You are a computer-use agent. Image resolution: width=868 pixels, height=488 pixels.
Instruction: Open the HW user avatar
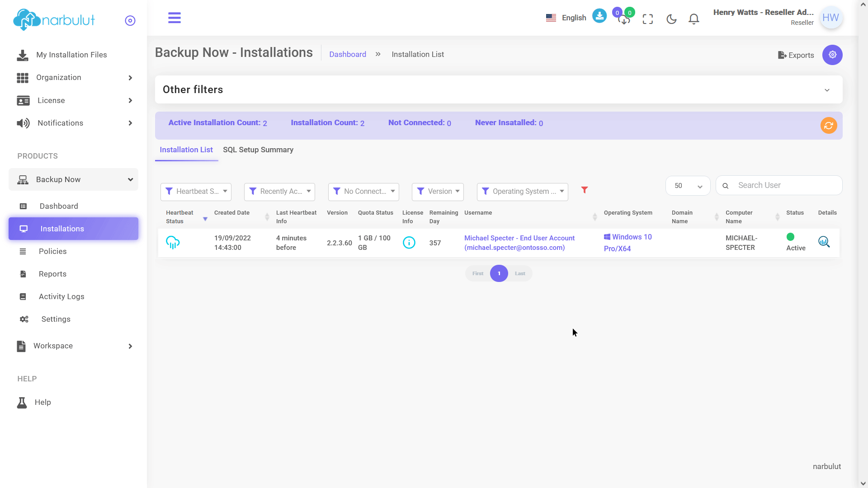click(831, 18)
